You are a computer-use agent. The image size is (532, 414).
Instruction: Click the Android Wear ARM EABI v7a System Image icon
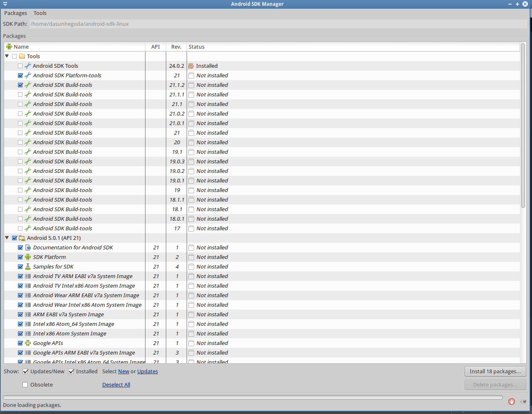click(28, 295)
